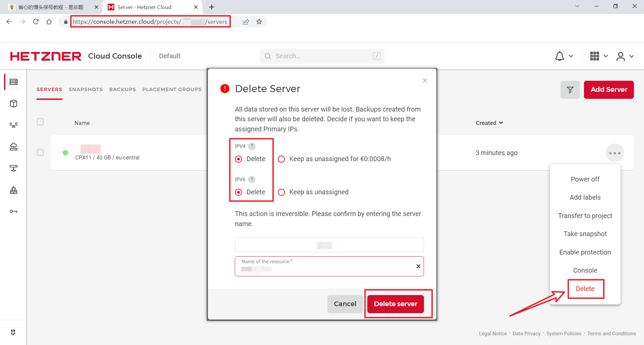Focus the Search field
This screenshot has height=345, width=644.
coord(322,56)
